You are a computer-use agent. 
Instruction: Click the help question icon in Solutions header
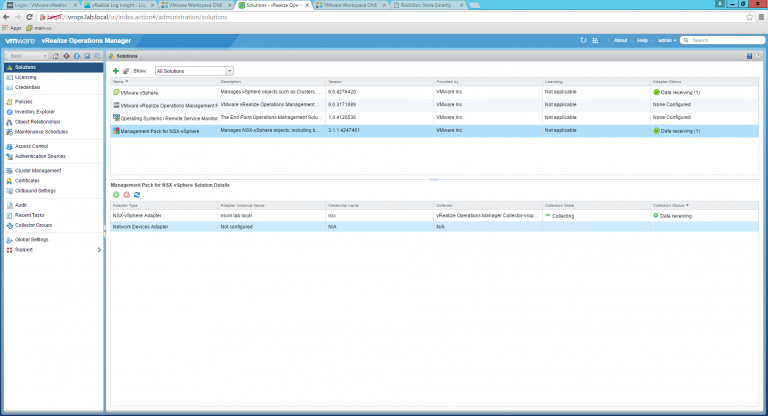click(x=758, y=56)
